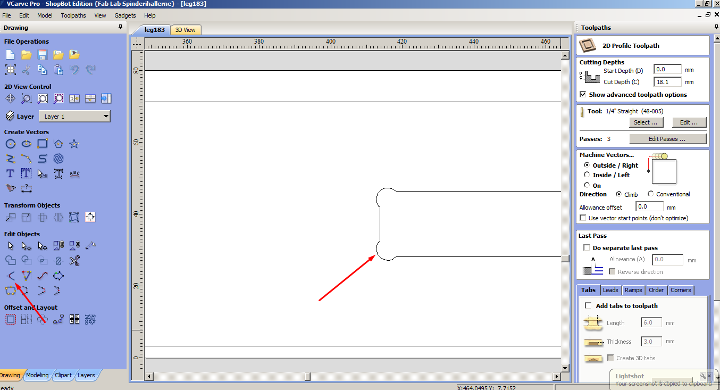Click the canvas vertical scrollbar down arrow
This screenshot has width=720, height=390.
565,367
